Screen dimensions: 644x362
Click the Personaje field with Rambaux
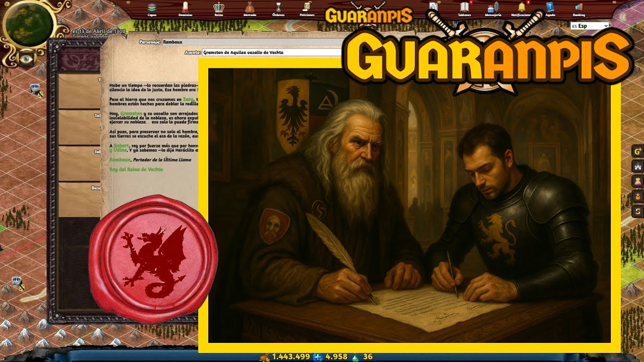(252, 42)
